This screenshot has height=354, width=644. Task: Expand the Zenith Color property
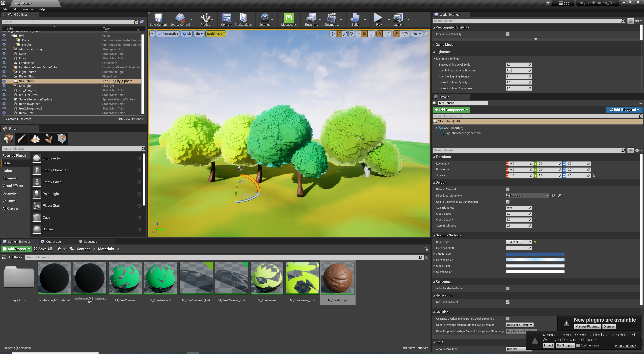(x=434, y=254)
